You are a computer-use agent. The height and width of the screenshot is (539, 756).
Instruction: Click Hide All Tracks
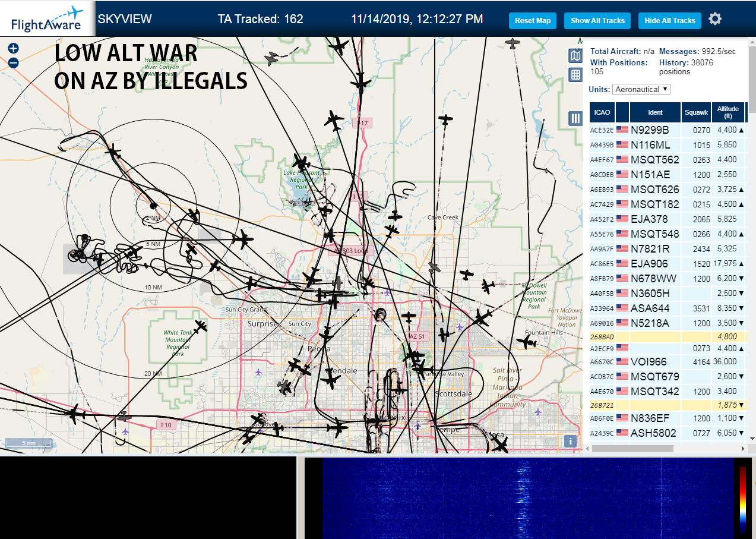coord(670,20)
